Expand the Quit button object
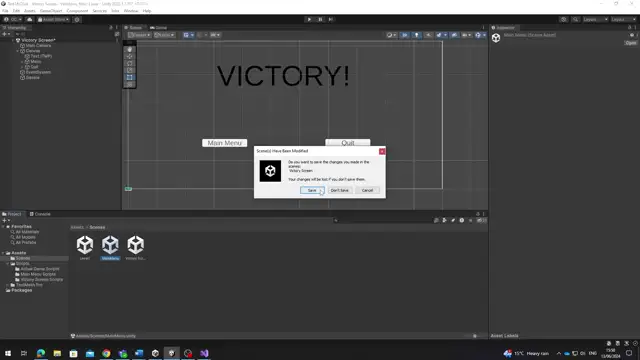640x360 pixels. pos(22,67)
